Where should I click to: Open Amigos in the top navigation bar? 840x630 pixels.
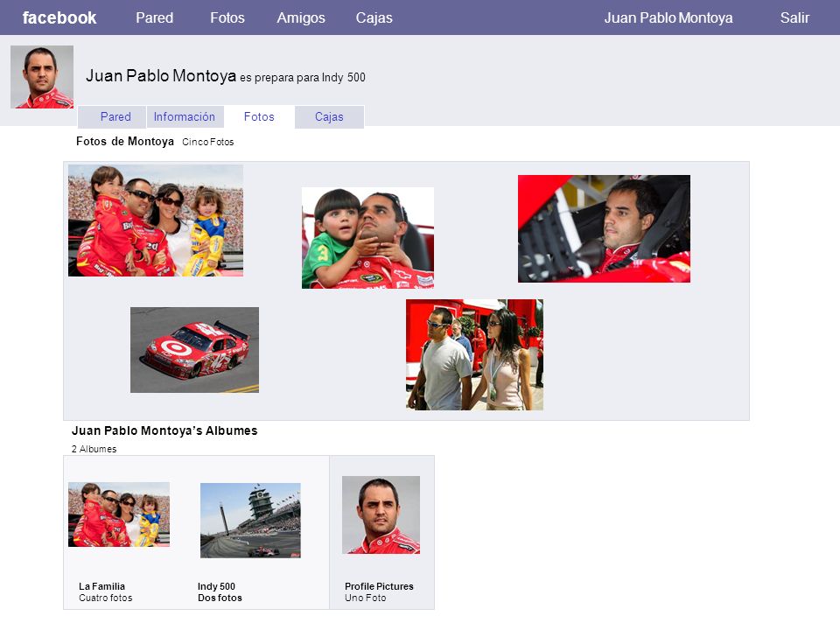click(301, 18)
